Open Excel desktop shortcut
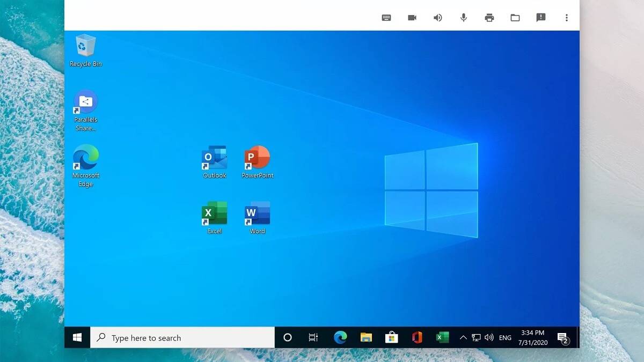The width and height of the screenshot is (644, 362). (215, 218)
